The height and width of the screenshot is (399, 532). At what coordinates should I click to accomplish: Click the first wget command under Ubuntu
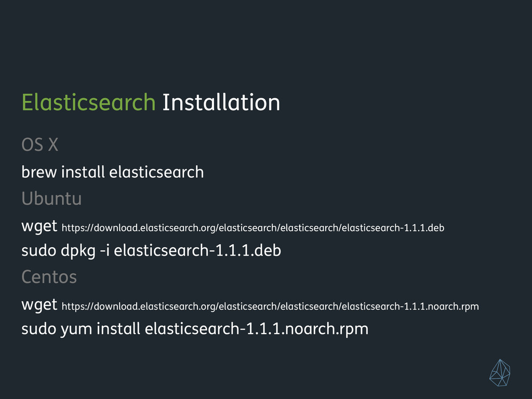click(39, 227)
